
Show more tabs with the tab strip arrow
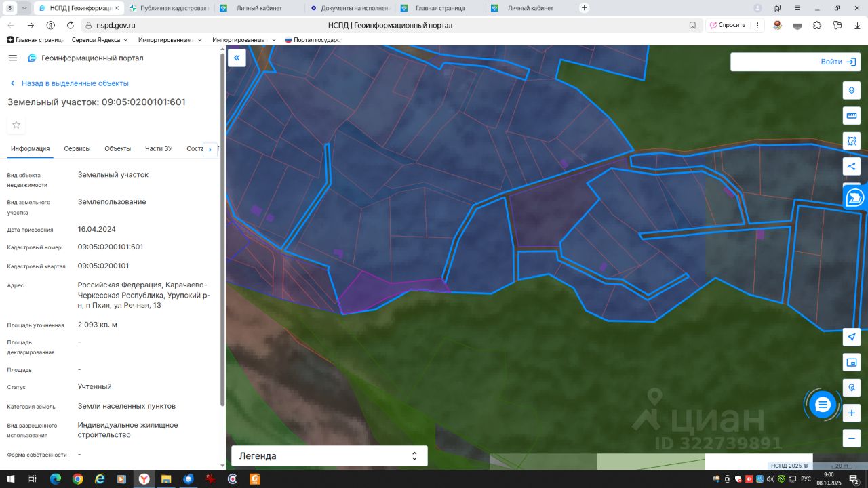[x=210, y=149]
